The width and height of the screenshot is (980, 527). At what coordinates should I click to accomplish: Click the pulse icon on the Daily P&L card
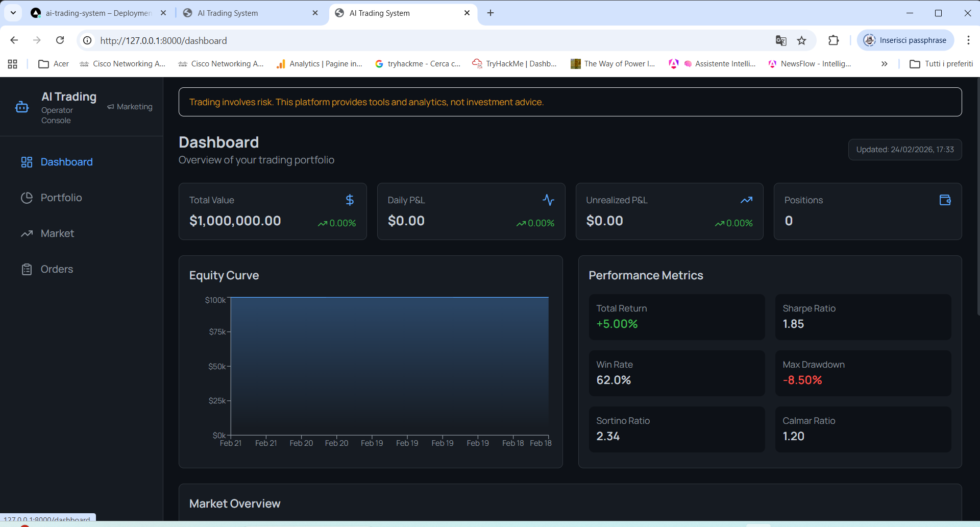click(x=548, y=200)
